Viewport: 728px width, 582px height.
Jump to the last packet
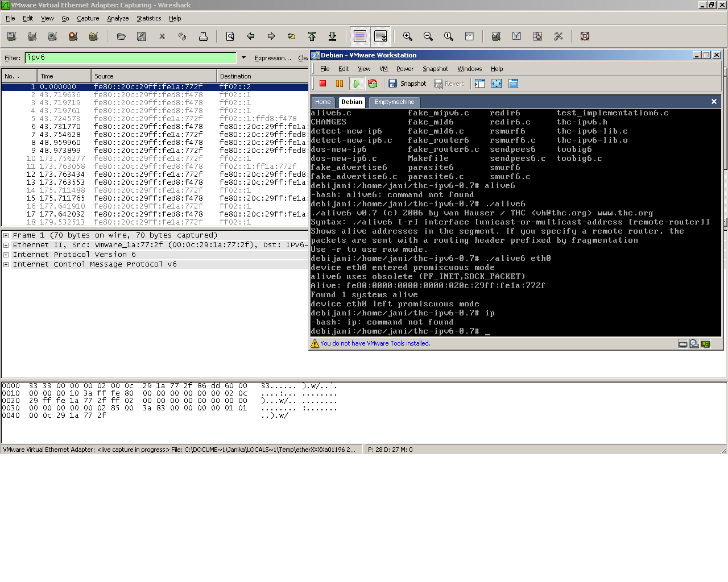[x=332, y=36]
